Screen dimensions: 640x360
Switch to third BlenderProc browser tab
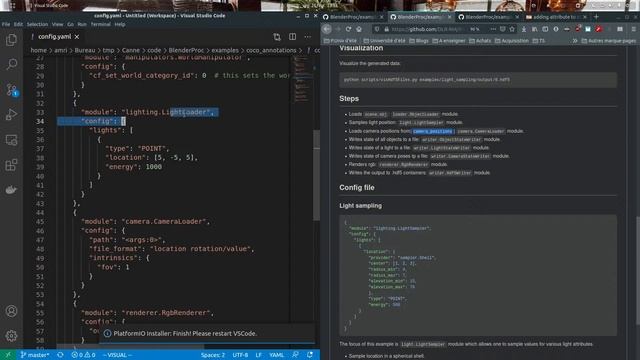pyautogui.click(x=489, y=17)
